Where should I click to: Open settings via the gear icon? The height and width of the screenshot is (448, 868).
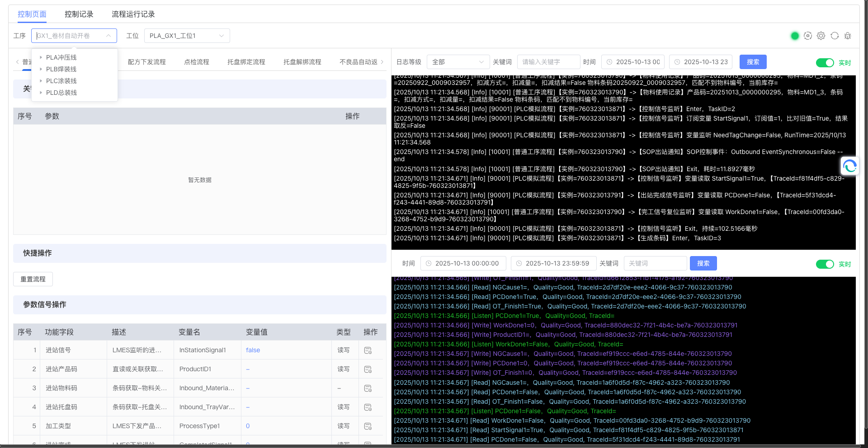coord(821,36)
